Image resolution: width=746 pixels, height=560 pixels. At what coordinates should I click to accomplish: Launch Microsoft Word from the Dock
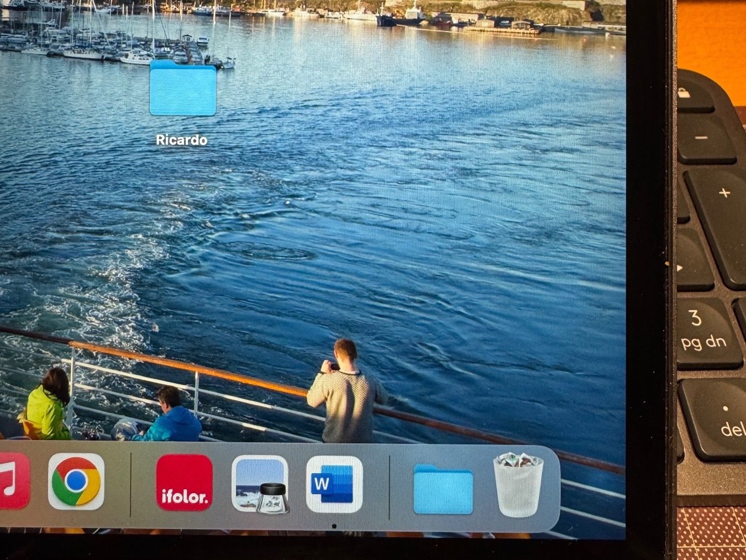click(x=334, y=484)
